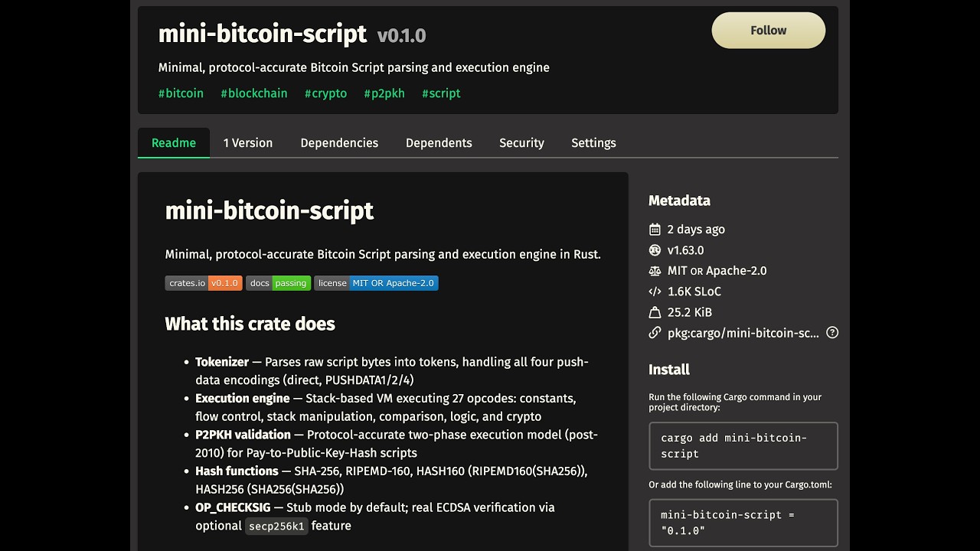Screen dimensions: 980x551
Task: Open the Dependents tab
Action: [x=439, y=143]
